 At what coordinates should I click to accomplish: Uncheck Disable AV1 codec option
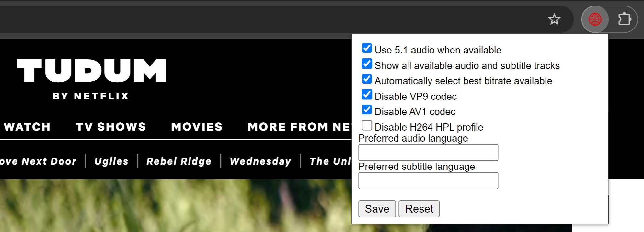[x=367, y=110]
